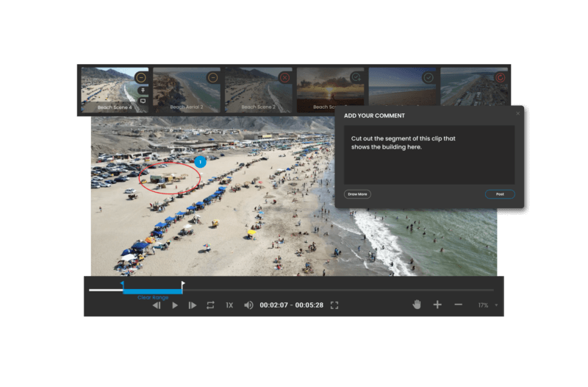
Task: Click the blue annotation marker numbered 1
Action: pyautogui.click(x=200, y=162)
